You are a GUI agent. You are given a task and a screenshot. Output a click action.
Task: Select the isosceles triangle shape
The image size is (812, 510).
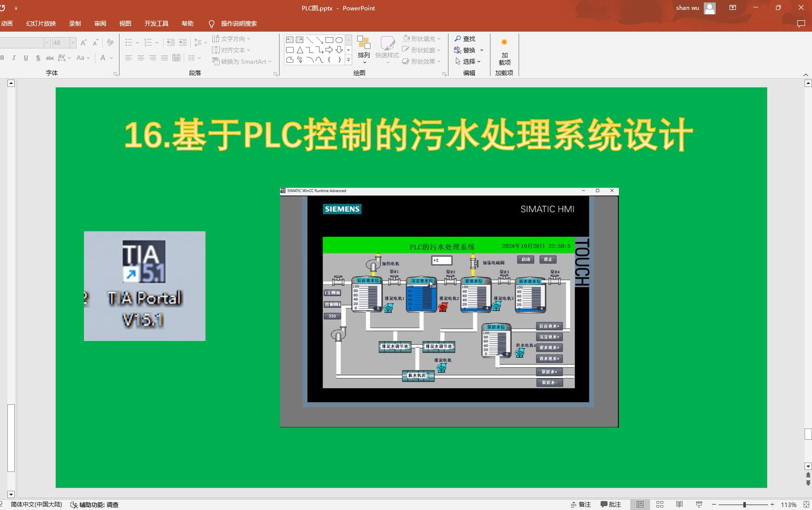pyautogui.click(x=299, y=50)
